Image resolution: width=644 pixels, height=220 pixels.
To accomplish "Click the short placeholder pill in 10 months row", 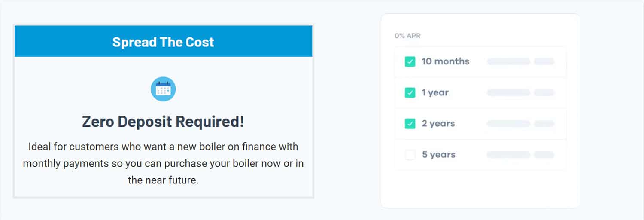I will coord(544,62).
